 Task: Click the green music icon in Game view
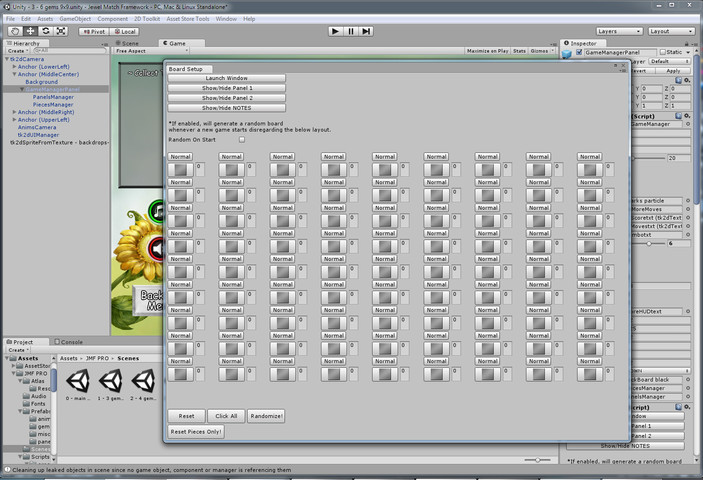(x=156, y=211)
